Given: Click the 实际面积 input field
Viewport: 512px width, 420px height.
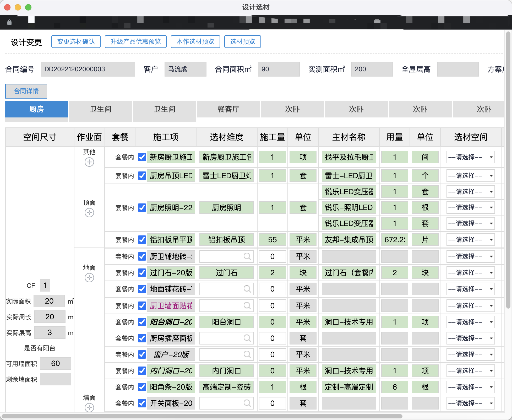Looking at the screenshot, I should click(49, 301).
